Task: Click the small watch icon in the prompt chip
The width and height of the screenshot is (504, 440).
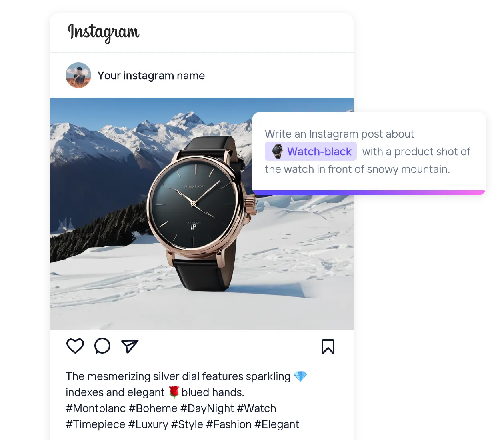Action: tap(277, 152)
